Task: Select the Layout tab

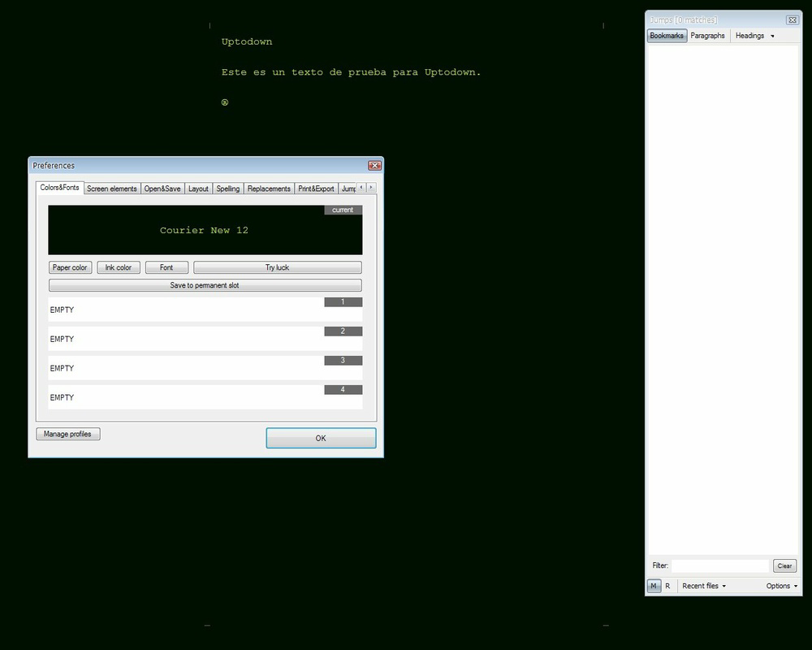Action: coord(198,188)
